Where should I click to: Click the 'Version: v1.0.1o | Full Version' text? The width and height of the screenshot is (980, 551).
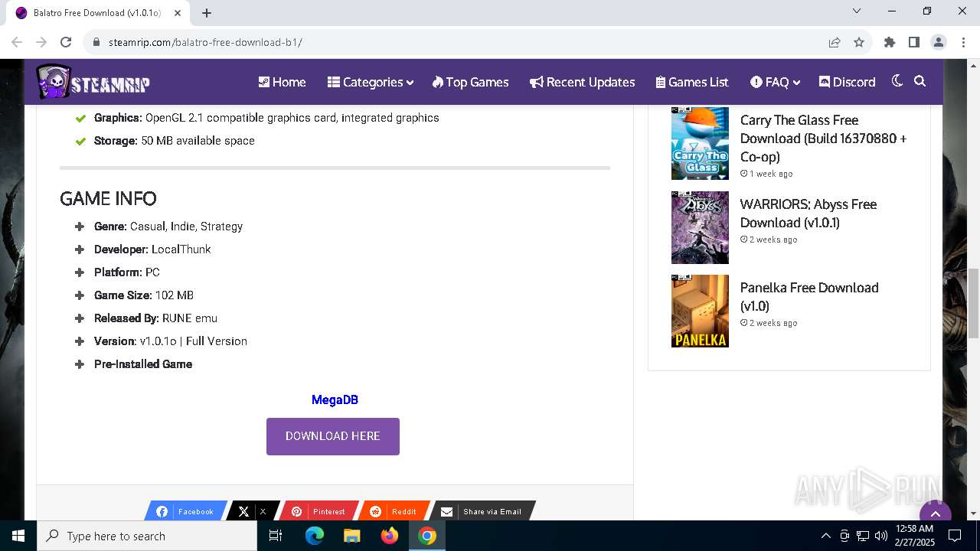[x=171, y=341]
